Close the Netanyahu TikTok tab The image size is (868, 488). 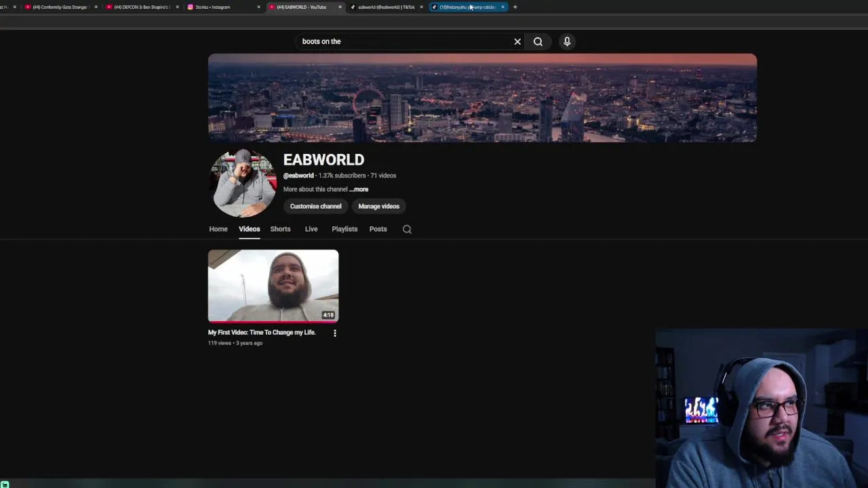(502, 7)
